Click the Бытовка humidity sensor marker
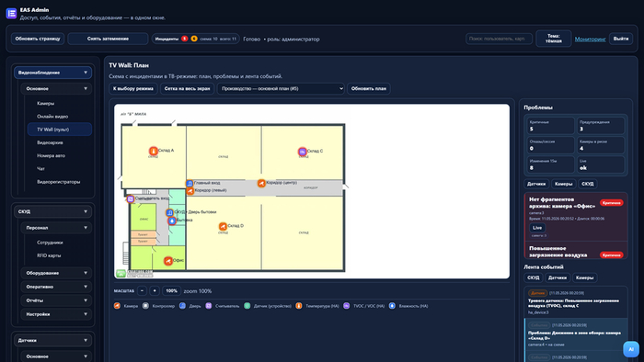The width and height of the screenshot is (644, 362). click(x=172, y=221)
